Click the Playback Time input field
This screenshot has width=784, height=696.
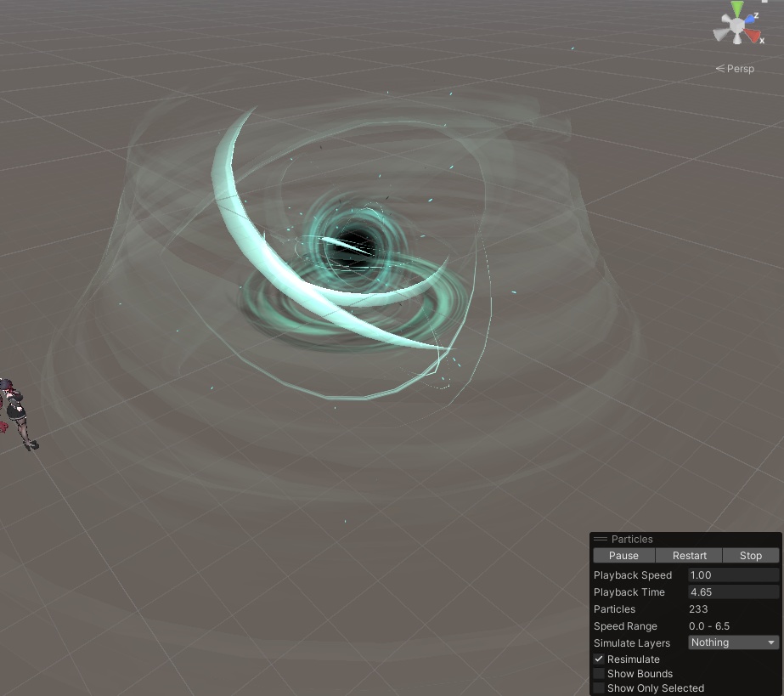pos(732,591)
